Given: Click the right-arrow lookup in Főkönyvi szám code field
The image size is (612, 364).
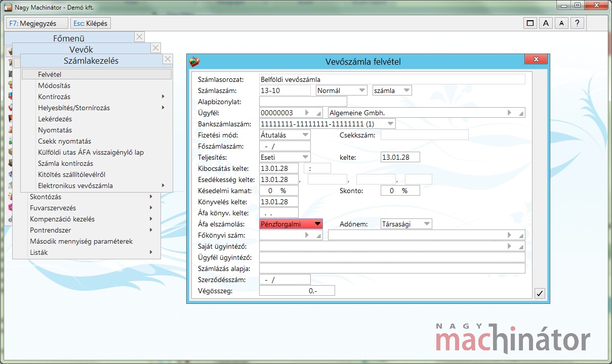Looking at the screenshot, I should [307, 235].
